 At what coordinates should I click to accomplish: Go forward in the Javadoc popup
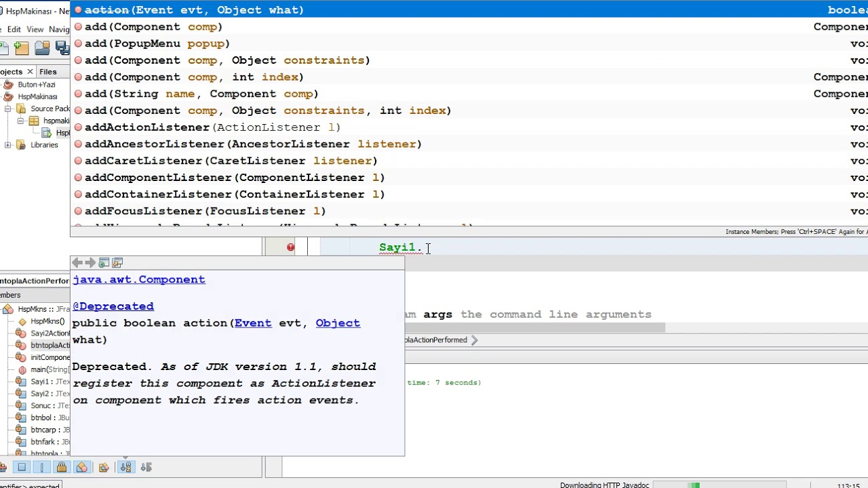pos(90,263)
